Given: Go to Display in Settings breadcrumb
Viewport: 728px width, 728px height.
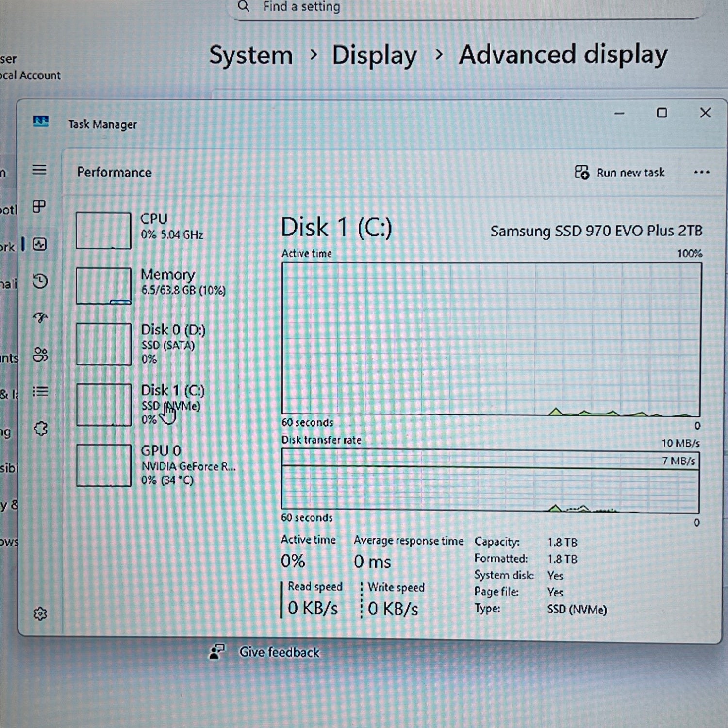Looking at the screenshot, I should coord(375,55).
